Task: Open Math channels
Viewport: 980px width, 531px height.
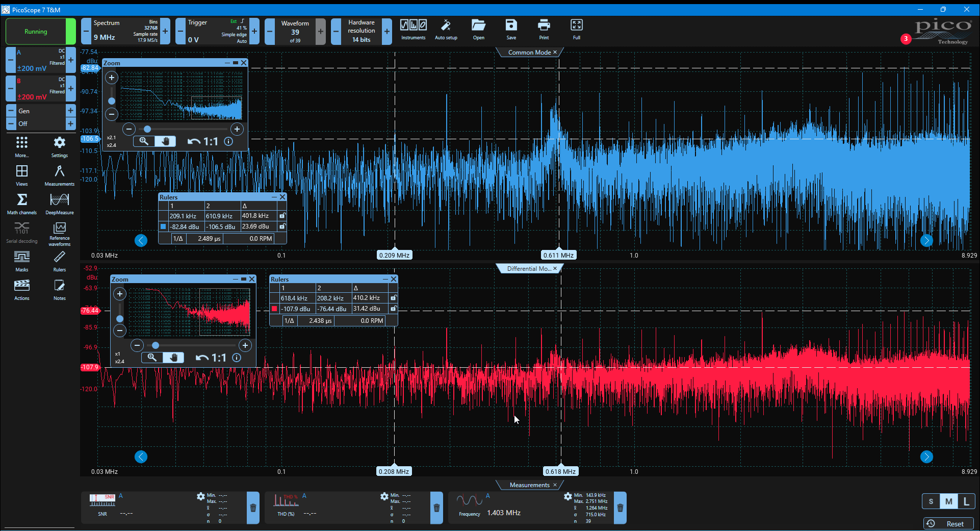Action: tap(22, 204)
